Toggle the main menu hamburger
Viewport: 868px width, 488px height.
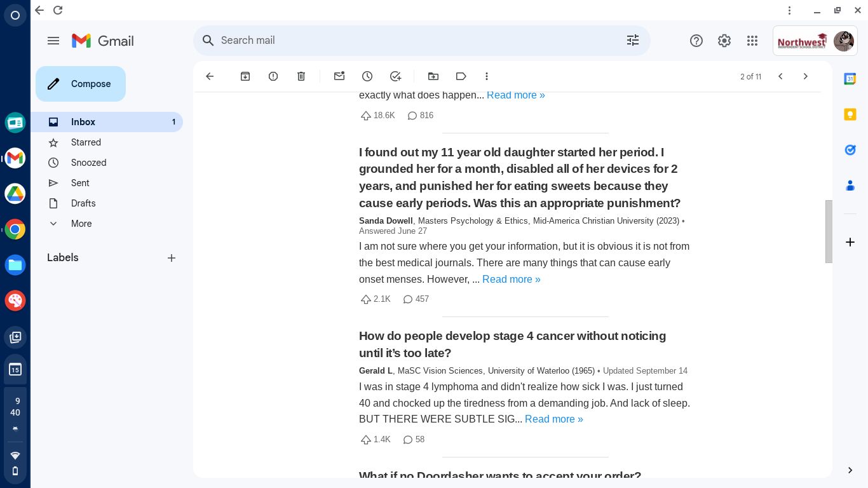53,41
